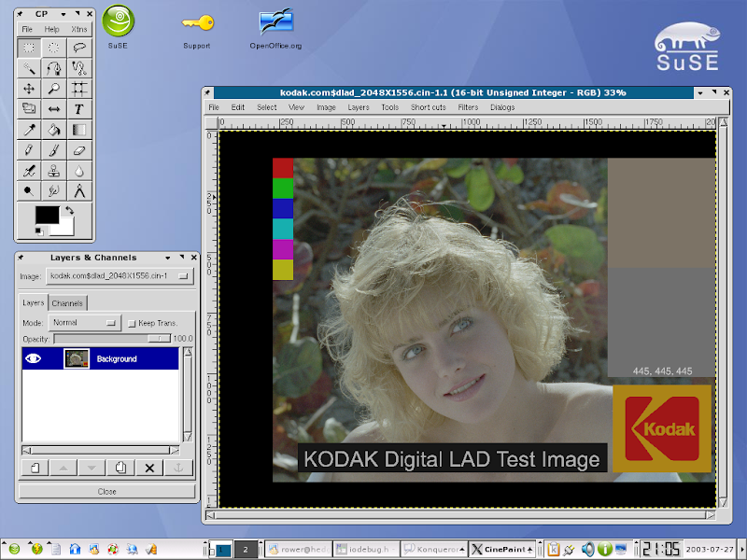Enable the Keep Trans. checkbox
This screenshot has height=560, width=747.
[132, 323]
